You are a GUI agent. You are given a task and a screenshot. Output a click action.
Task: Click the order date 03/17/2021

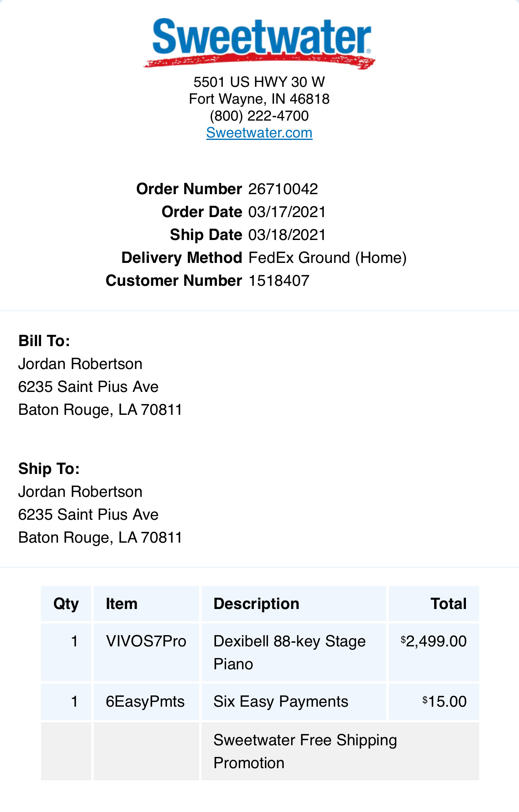point(287,212)
